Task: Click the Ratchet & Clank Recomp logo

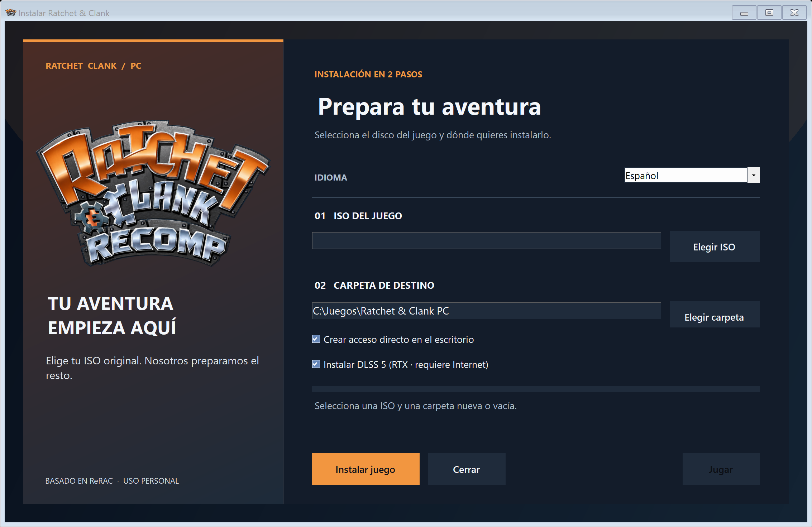Action: (153, 193)
